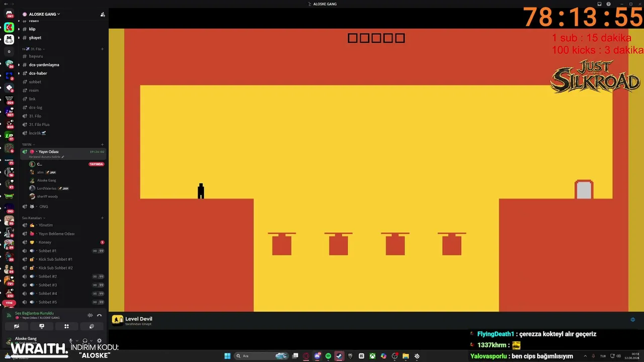Open Epic Games Launcher from the taskbar
This screenshot has width=644, height=362.
(x=350, y=356)
